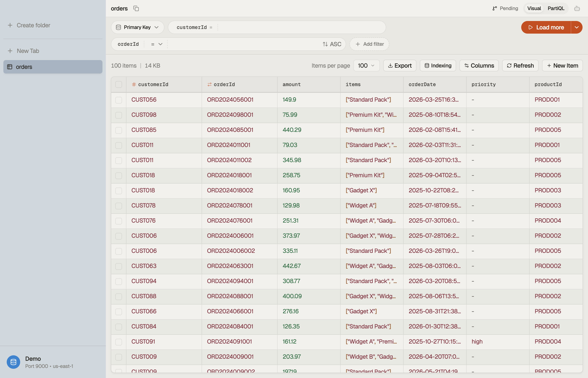Click the plus icon on New Item

[549, 66]
